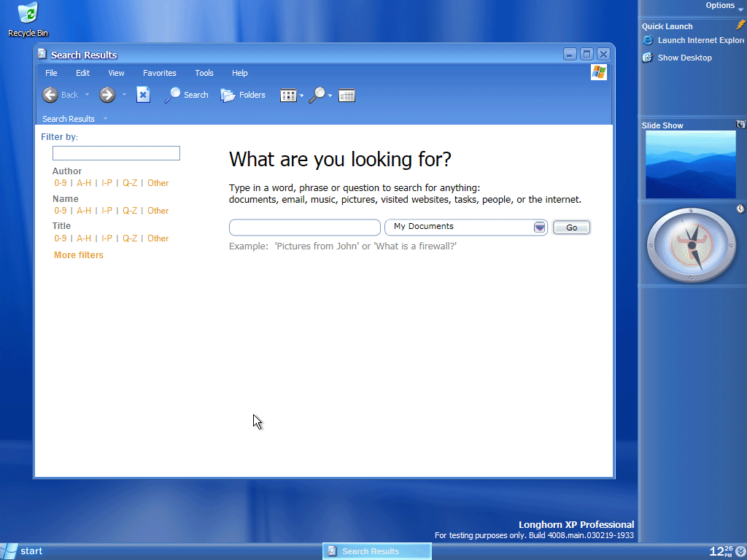Open the Recycle Bin desktop icon
The width and height of the screenshot is (747, 560).
pos(28,20)
